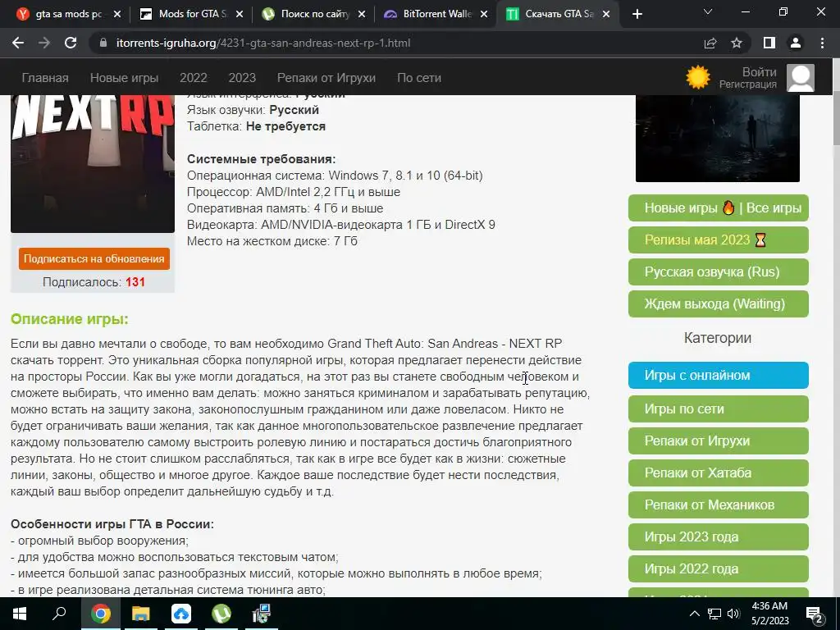Switch to the 'BitTorrent Wallet' tab

(436, 14)
